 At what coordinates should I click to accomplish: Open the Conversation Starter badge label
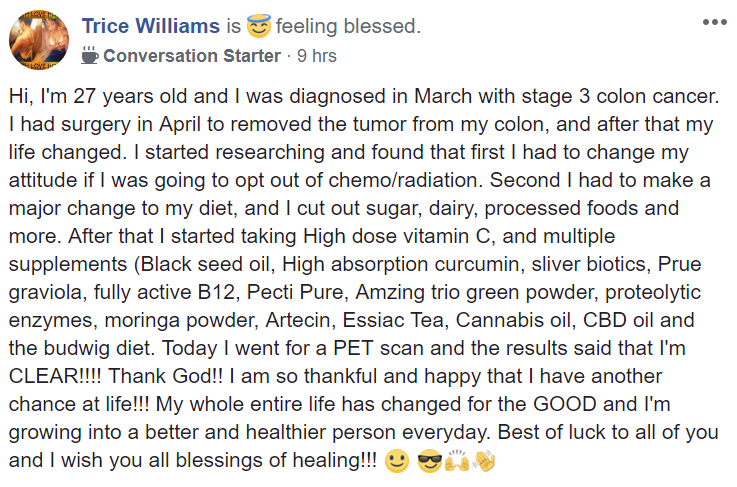pyautogui.click(x=192, y=55)
